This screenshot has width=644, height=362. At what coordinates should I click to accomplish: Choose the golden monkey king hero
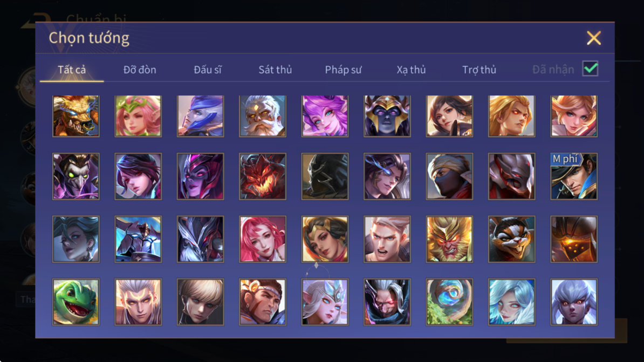pyautogui.click(x=449, y=239)
